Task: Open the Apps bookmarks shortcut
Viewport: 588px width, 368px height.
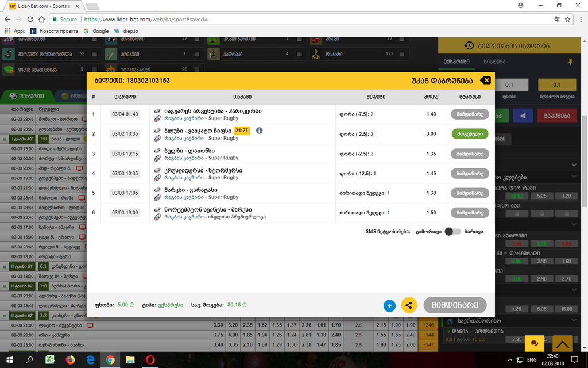Action: point(14,31)
